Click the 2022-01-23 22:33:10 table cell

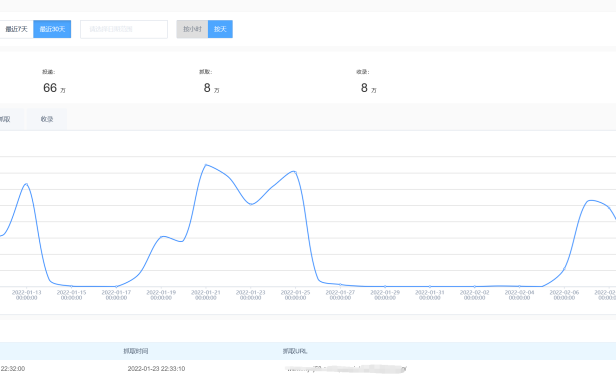pyautogui.click(x=156, y=369)
